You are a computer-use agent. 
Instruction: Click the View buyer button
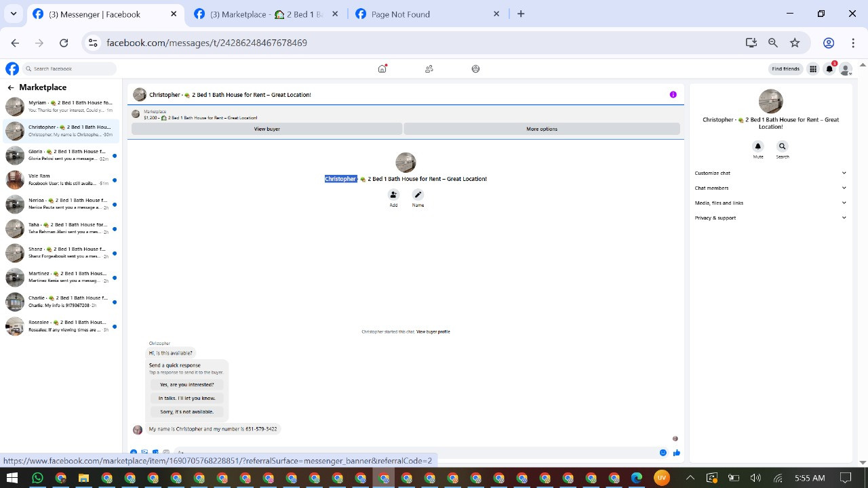point(267,129)
